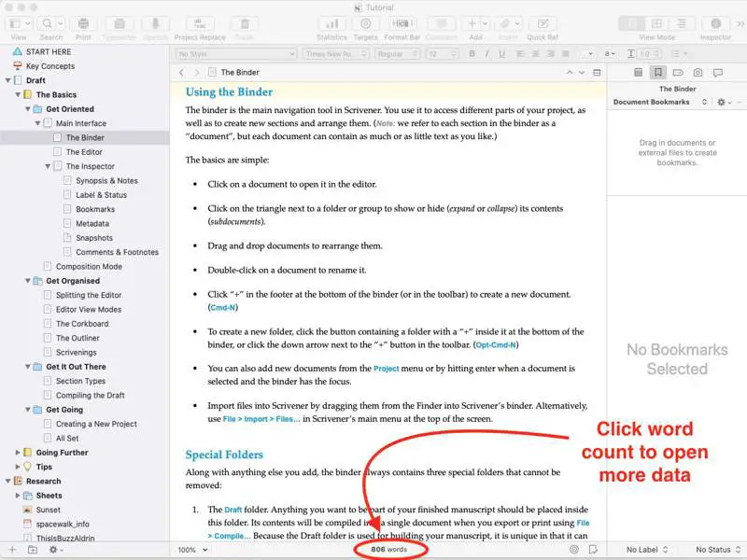Set center text alignment

click(535, 54)
